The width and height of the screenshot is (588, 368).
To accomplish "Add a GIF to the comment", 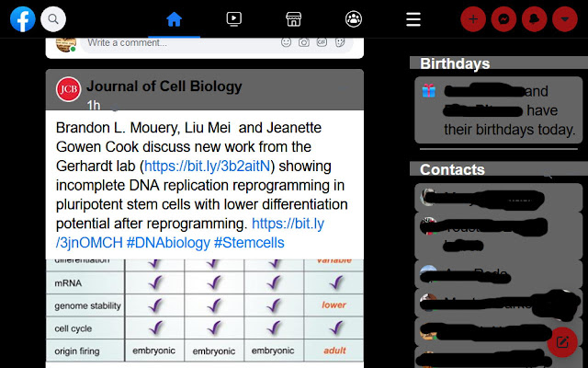I will (322, 42).
